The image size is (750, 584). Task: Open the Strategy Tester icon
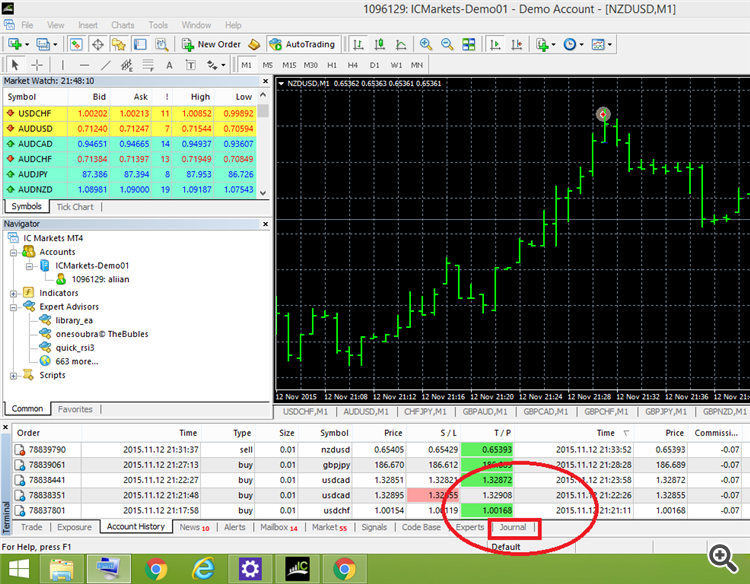(x=162, y=44)
